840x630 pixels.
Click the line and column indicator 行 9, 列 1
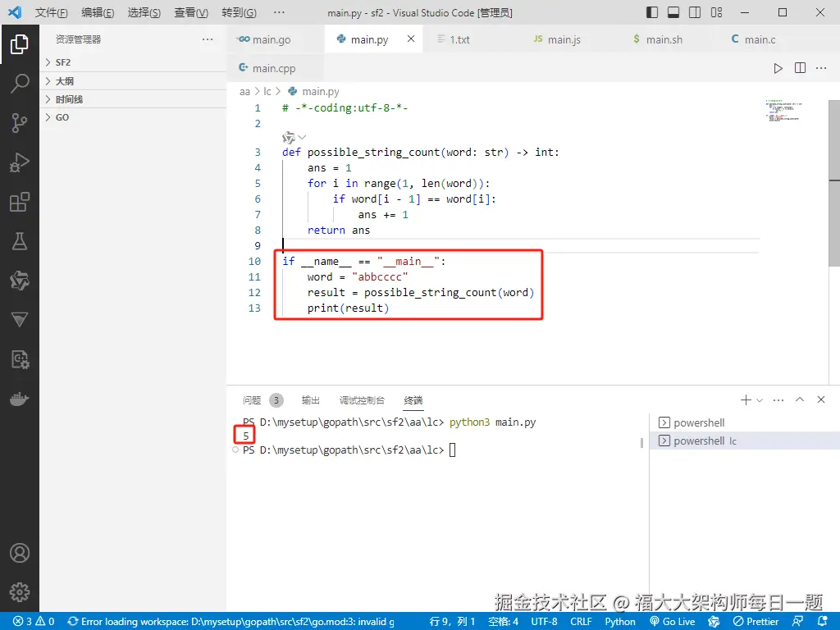point(452,622)
